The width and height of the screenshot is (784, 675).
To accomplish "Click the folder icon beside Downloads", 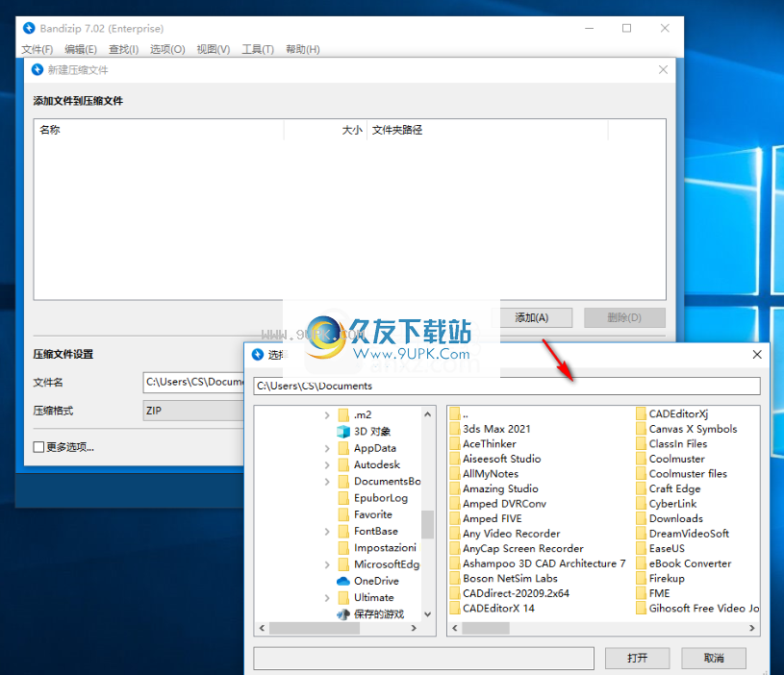I will (641, 518).
